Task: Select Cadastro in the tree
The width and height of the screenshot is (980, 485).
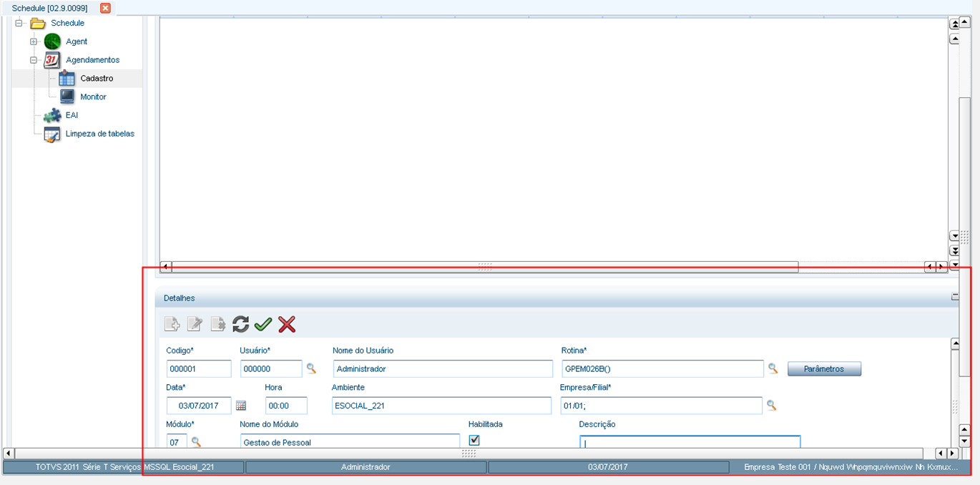Action: (97, 79)
